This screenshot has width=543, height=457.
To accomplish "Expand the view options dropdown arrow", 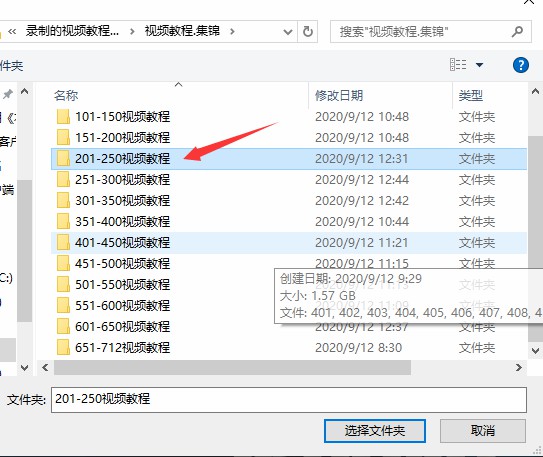I will [479, 65].
